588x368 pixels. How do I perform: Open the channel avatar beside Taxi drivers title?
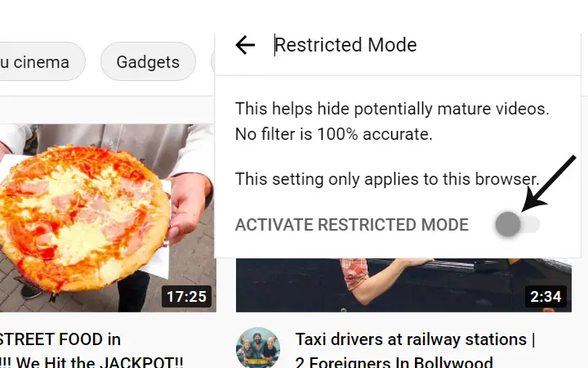coord(258,348)
